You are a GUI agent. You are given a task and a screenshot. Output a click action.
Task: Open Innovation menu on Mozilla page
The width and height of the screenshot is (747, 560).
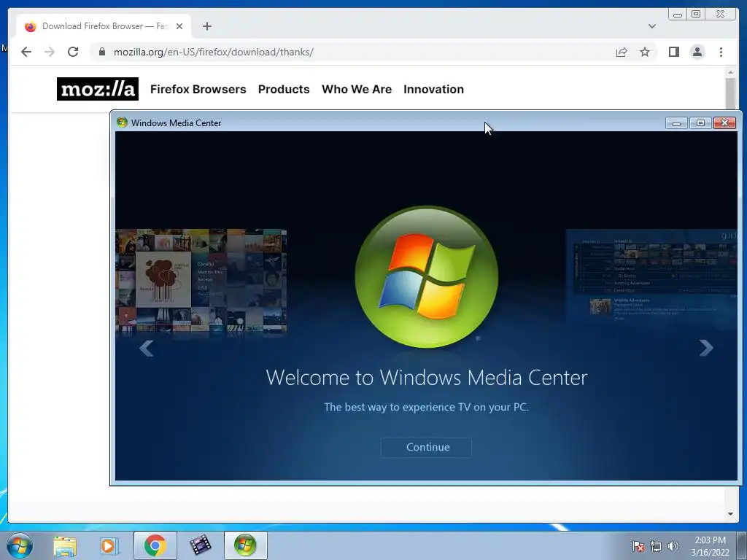[x=433, y=89]
